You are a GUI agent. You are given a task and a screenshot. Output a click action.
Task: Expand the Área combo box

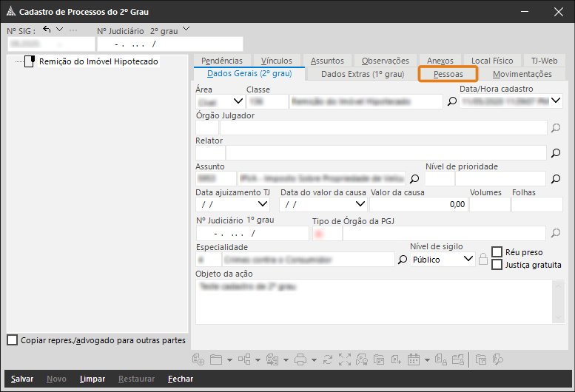[238, 101]
